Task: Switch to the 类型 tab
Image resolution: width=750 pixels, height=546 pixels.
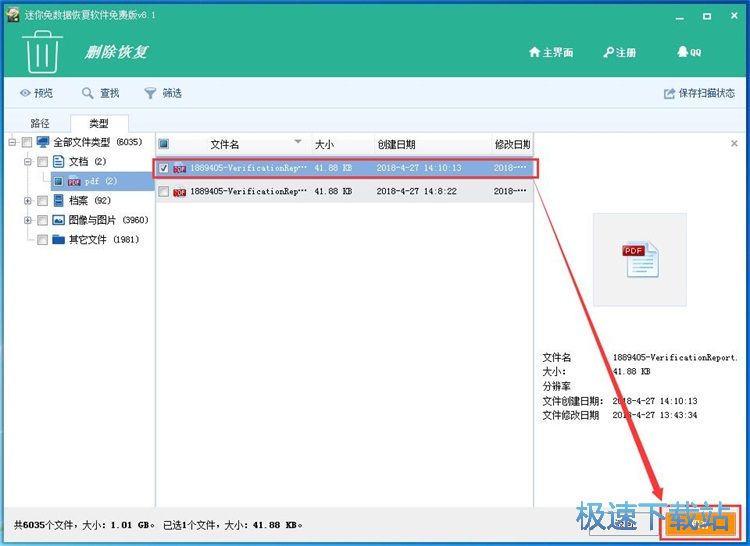Action: (x=99, y=123)
